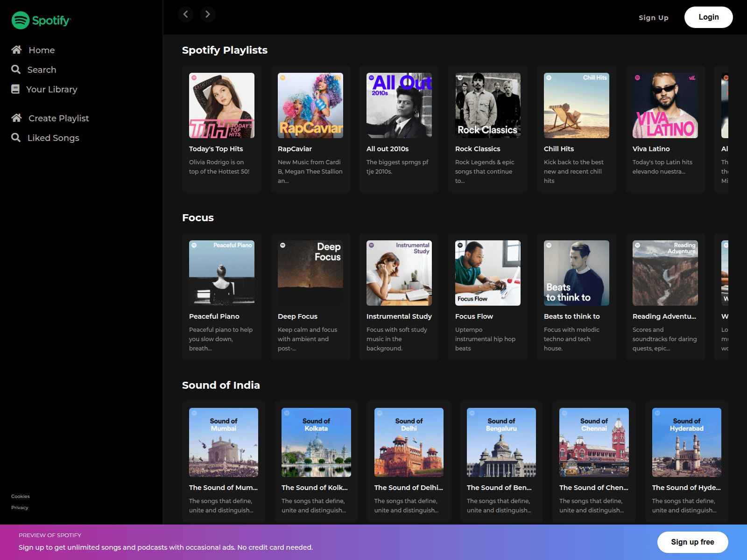Choose the Viva Latino playlist thumbnail
Viewport: 747px width, 560px height.
coord(665,105)
